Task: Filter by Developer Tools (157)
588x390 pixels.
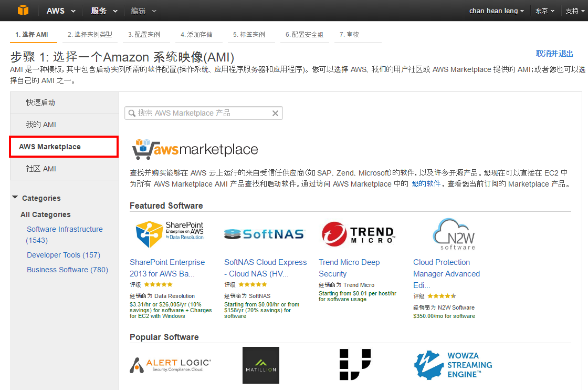Action: coord(64,255)
